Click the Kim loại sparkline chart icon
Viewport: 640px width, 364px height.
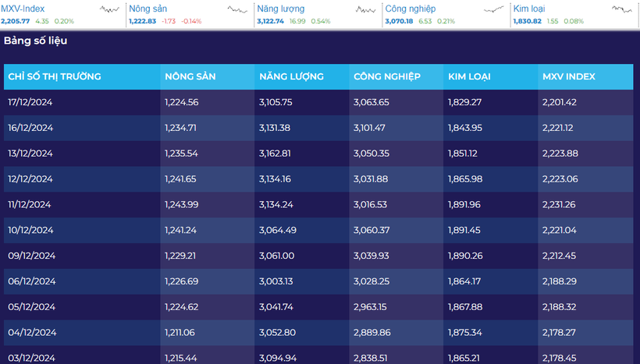point(622,9)
